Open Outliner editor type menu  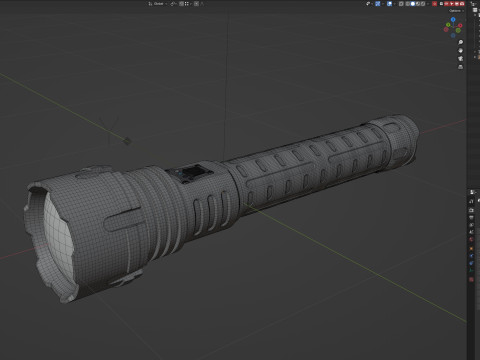coord(474,4)
